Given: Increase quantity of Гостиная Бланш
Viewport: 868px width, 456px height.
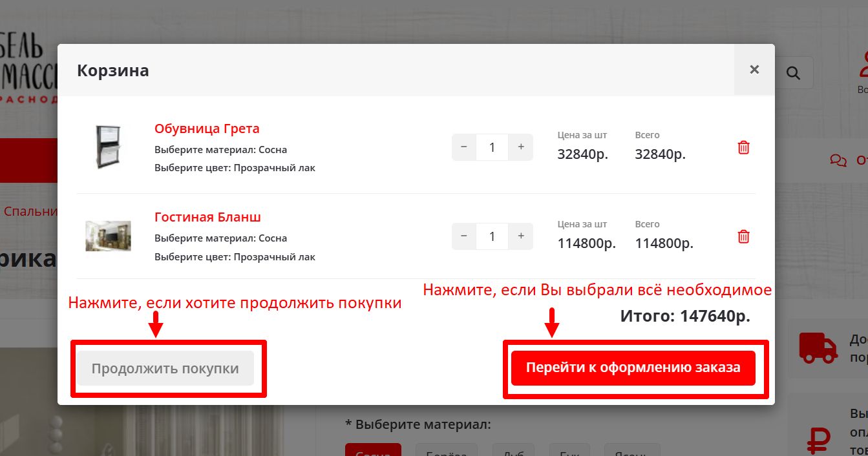Looking at the screenshot, I should click(x=521, y=236).
